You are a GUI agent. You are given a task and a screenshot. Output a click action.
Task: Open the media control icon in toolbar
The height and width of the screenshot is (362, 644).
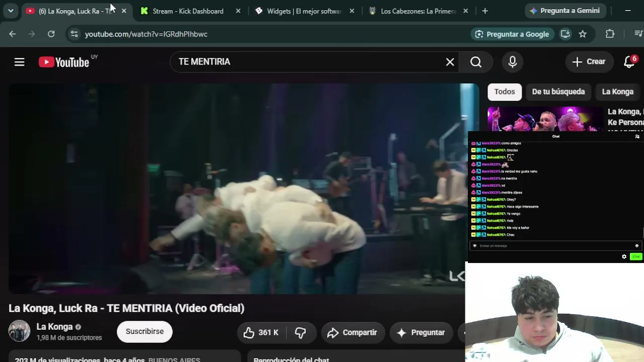click(x=638, y=34)
